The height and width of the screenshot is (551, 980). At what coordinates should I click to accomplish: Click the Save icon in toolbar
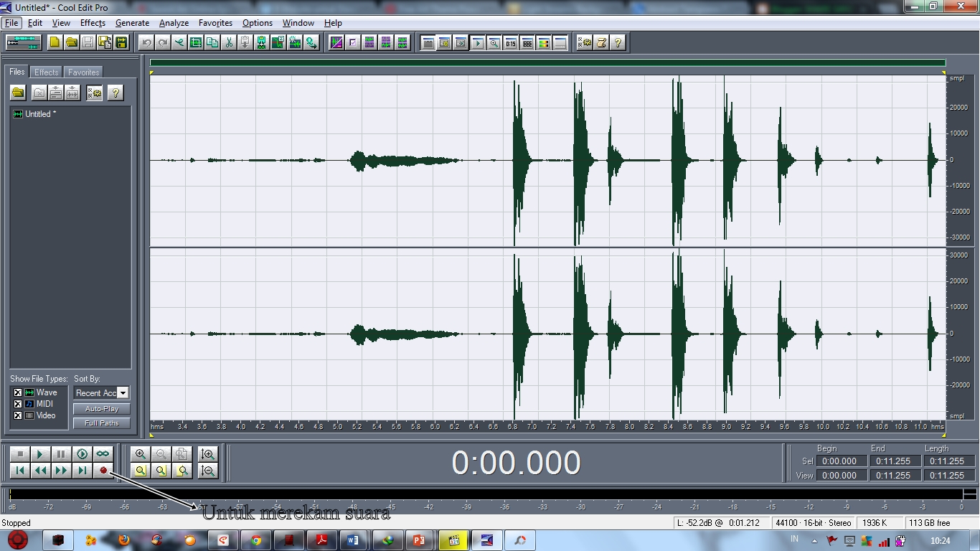88,42
